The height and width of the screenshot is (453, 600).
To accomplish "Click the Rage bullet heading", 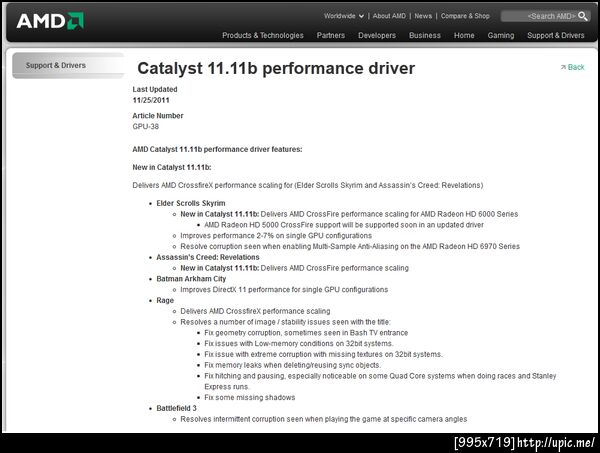I will click(x=165, y=300).
